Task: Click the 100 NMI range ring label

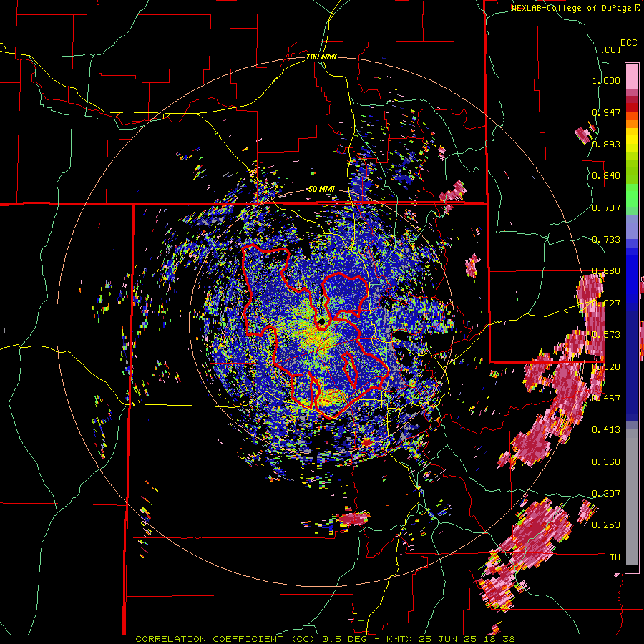Action: 321,57
